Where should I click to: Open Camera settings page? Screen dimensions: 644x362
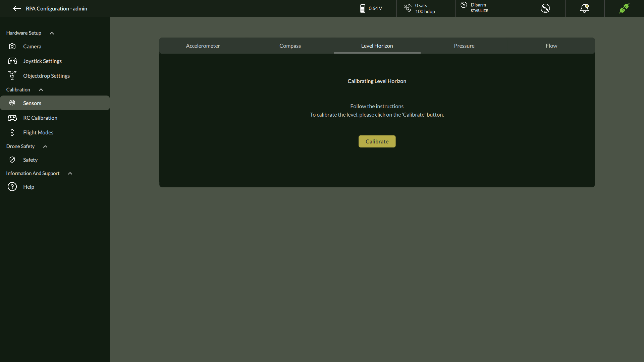click(x=55, y=46)
